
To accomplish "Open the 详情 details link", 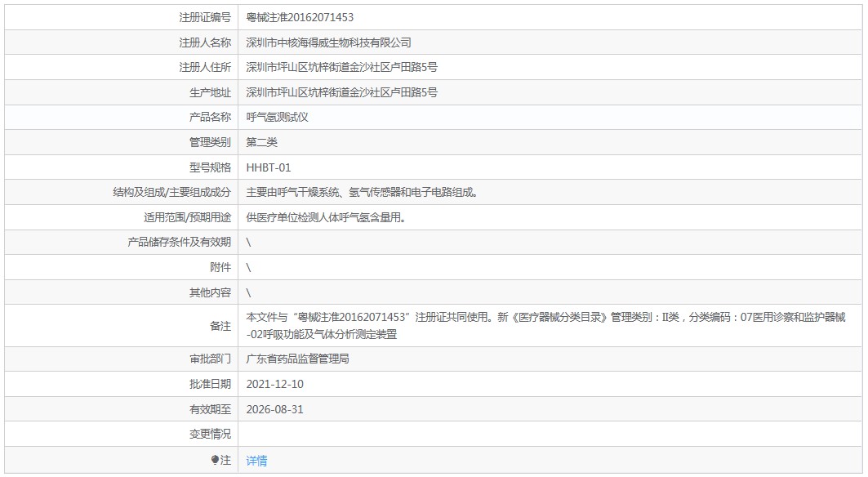I will tap(256, 460).
